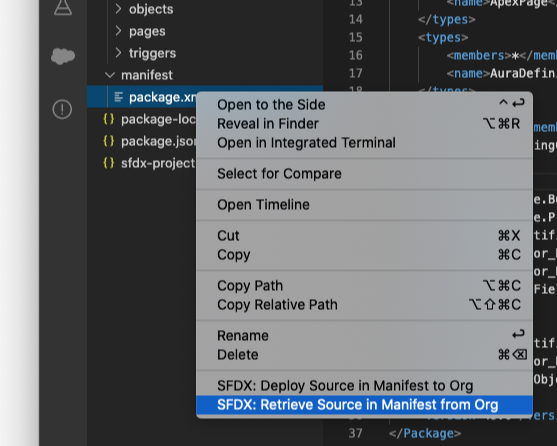Click the opening <types> tag on line 15
The height and width of the screenshot is (446, 557).
pyautogui.click(x=443, y=37)
